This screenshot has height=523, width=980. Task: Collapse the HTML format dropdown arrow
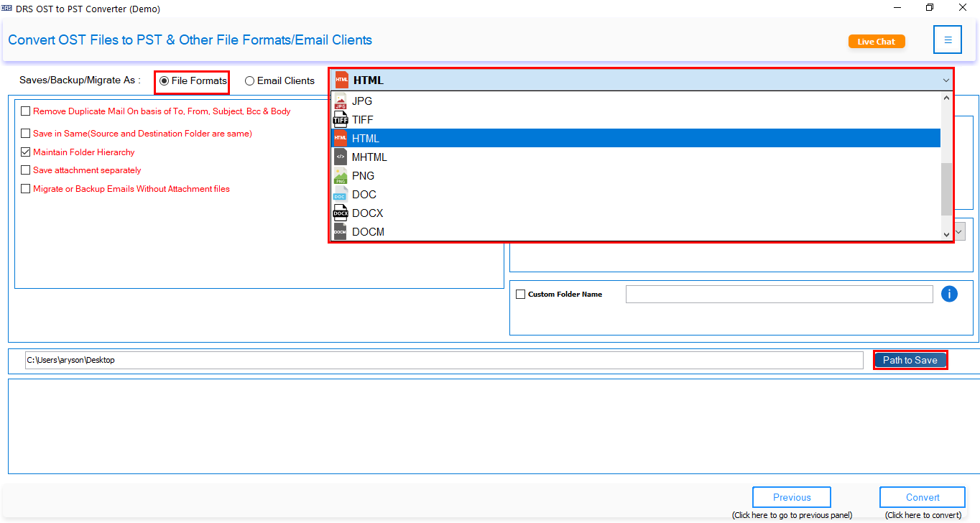(x=946, y=80)
